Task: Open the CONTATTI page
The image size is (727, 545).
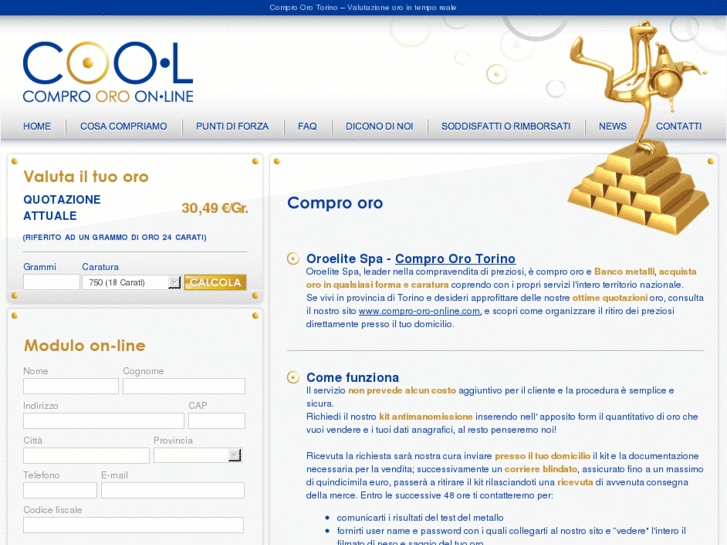Action: click(678, 126)
